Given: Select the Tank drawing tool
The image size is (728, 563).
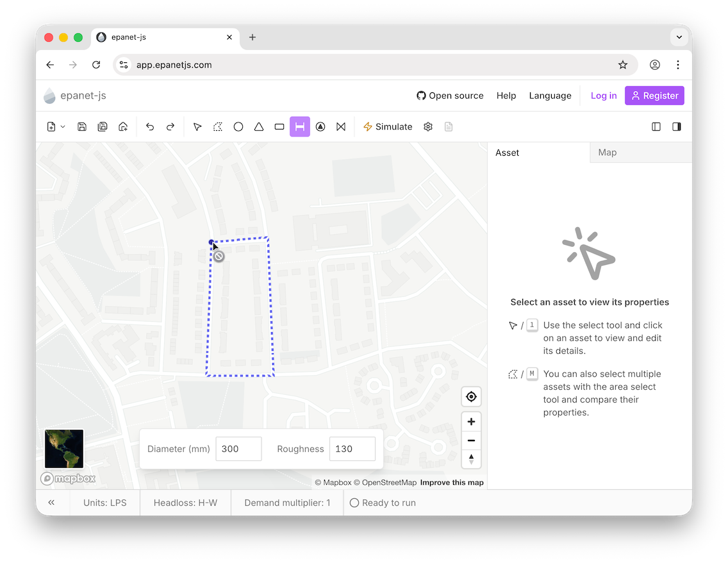Looking at the screenshot, I should click(279, 126).
